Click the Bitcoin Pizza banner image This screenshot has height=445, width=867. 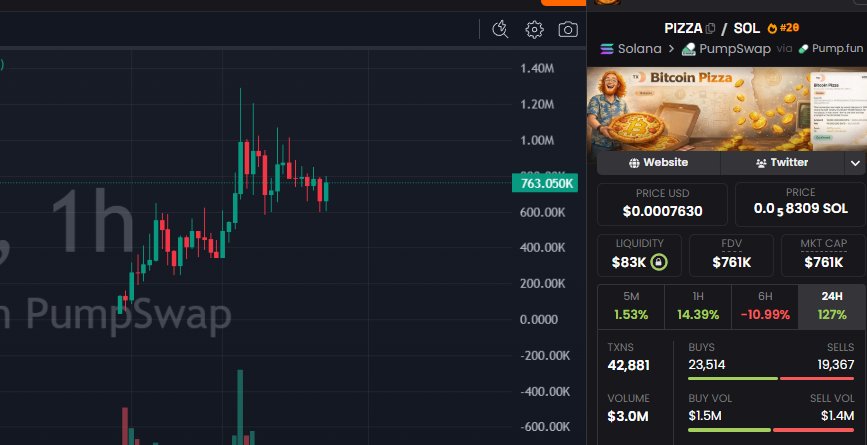pyautogui.click(x=726, y=107)
